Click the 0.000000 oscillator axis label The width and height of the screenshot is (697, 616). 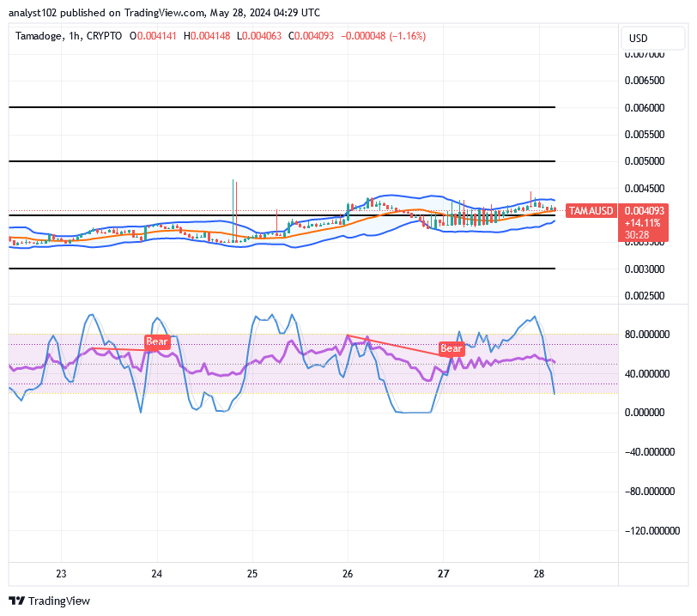coord(644,413)
